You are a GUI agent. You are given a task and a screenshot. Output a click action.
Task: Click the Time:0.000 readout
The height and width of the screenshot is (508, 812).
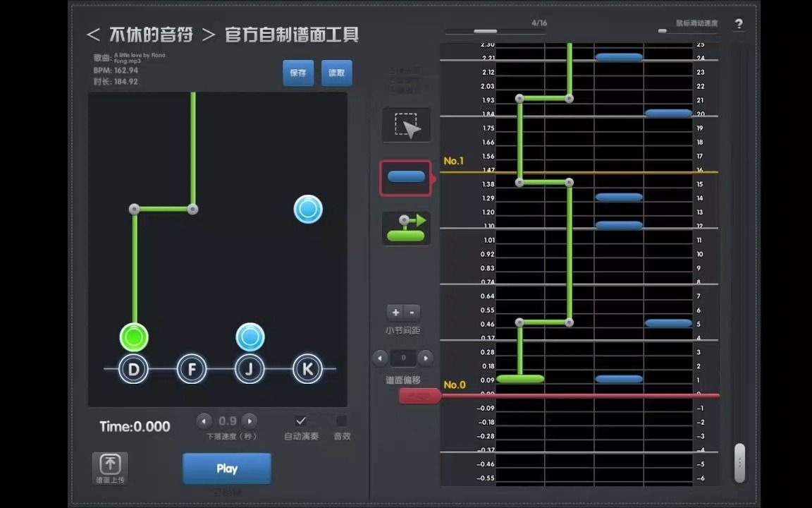(135, 427)
